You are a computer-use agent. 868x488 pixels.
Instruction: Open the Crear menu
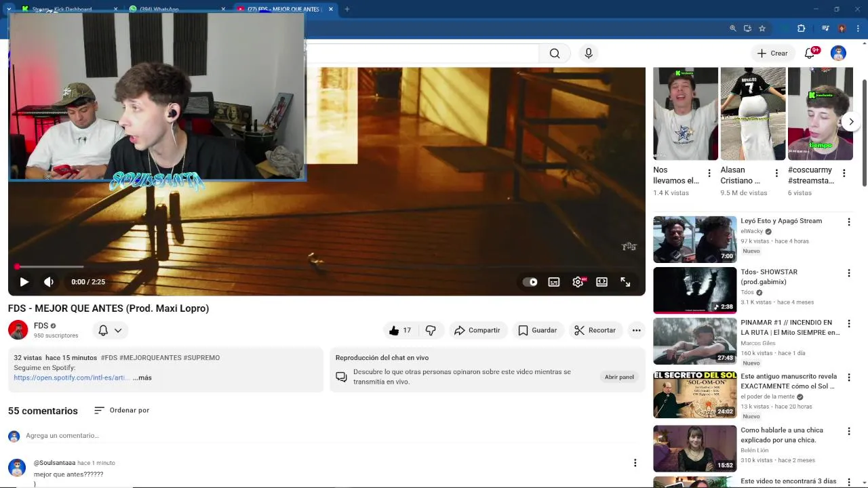(x=772, y=54)
